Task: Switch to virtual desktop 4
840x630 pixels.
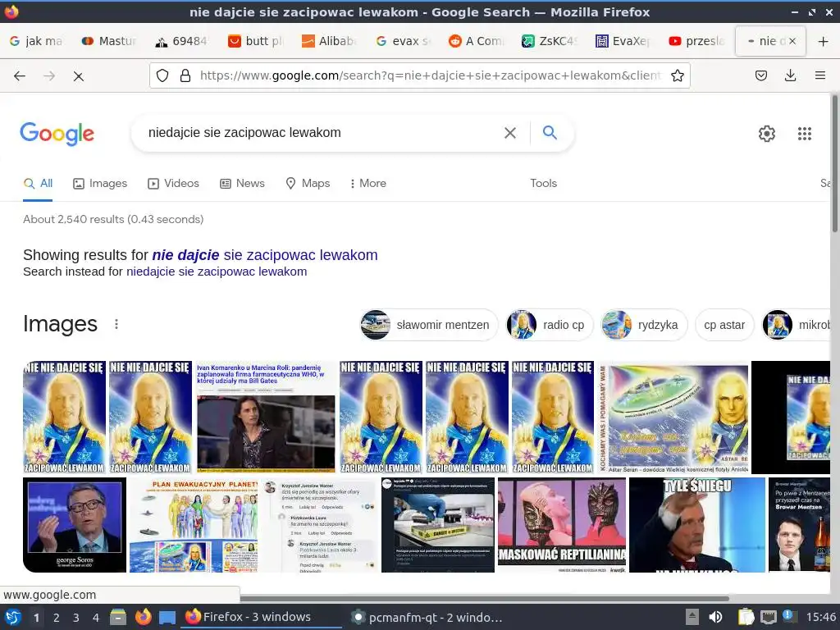Action: 95,618
